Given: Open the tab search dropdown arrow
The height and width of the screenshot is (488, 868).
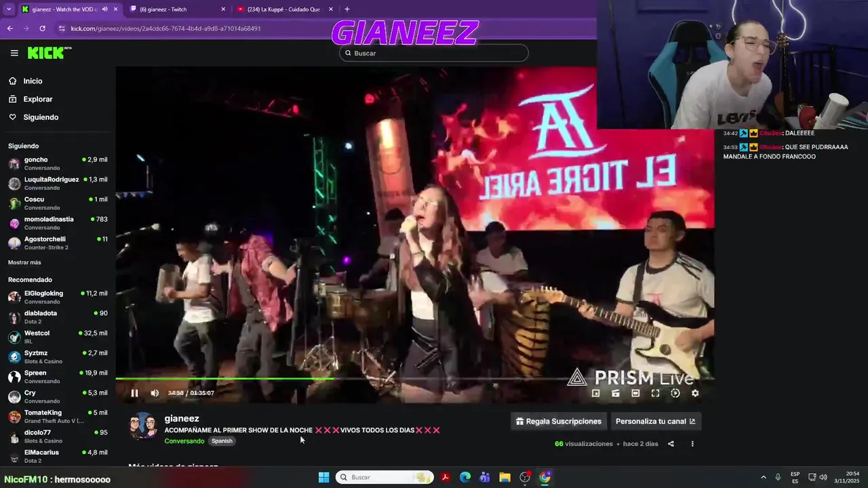Looking at the screenshot, I should point(8,9).
